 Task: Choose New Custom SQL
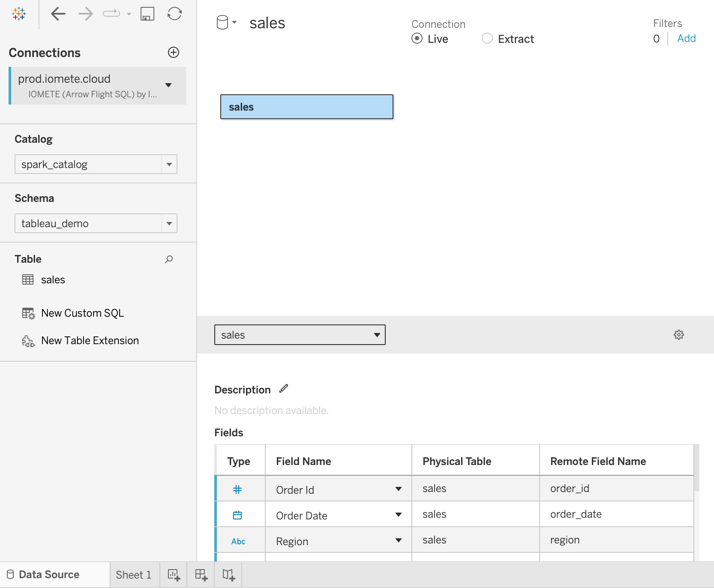[x=82, y=313]
